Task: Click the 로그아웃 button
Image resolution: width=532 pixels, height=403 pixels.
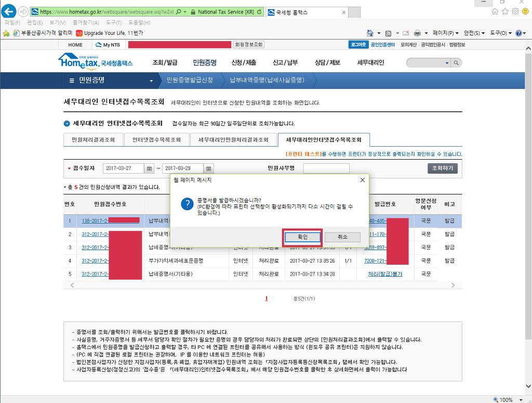Action: (x=358, y=45)
